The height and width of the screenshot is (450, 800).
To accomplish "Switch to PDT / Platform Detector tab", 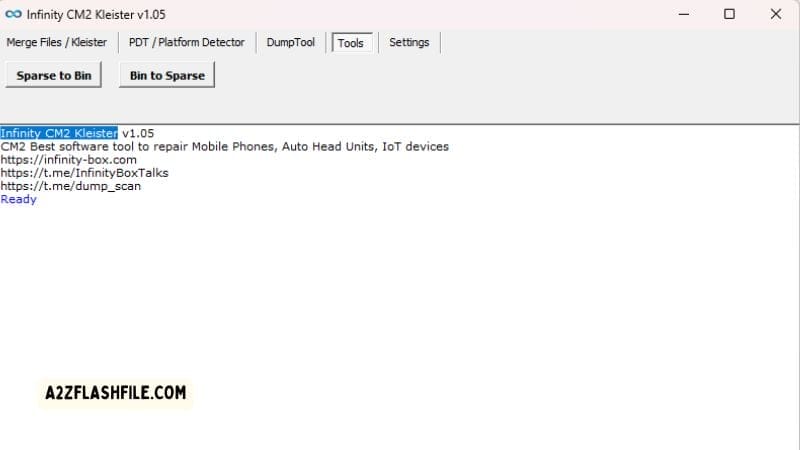I will [x=187, y=42].
